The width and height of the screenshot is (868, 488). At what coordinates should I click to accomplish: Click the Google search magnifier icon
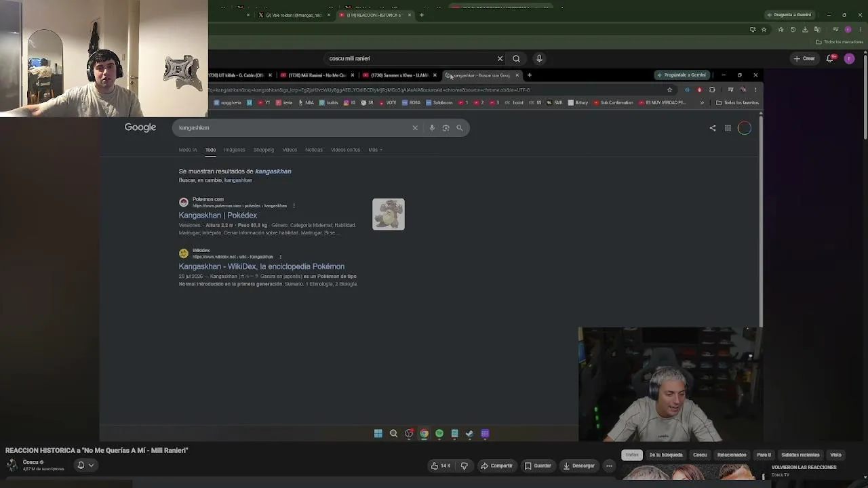pyautogui.click(x=459, y=127)
